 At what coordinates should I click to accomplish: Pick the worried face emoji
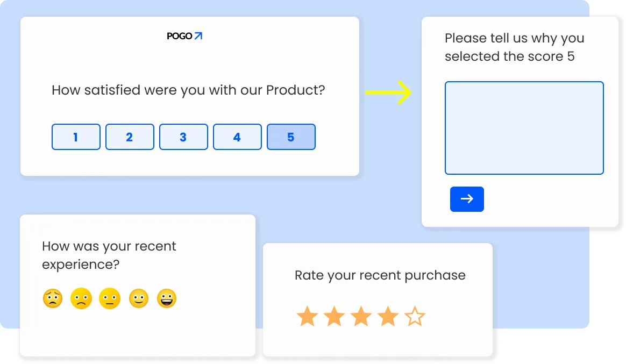pos(53,298)
